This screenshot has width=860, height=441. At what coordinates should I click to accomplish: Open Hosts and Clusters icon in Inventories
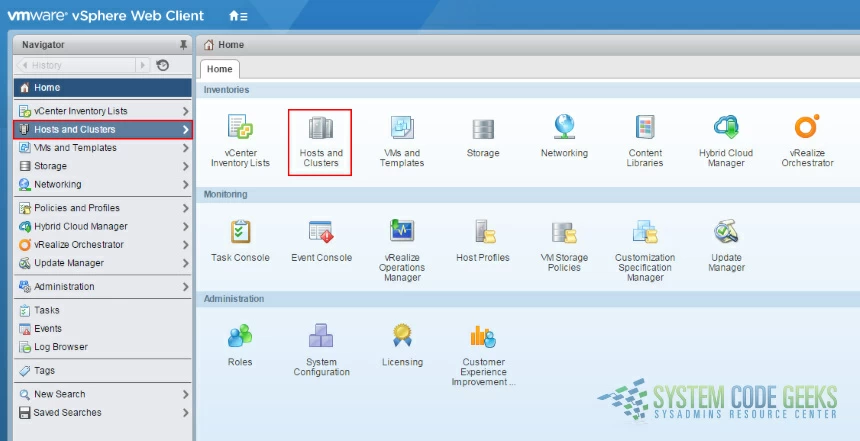tap(321, 128)
